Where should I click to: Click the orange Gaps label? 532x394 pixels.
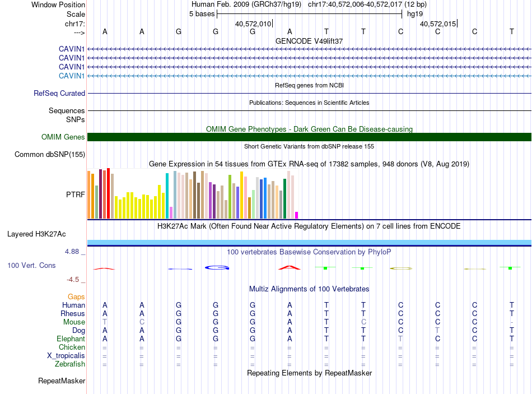click(76, 296)
